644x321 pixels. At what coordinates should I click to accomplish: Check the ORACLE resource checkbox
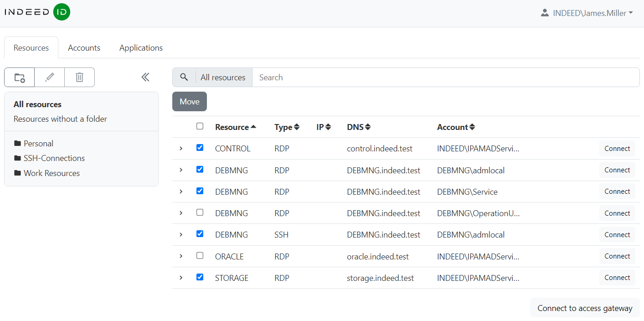[200, 256]
